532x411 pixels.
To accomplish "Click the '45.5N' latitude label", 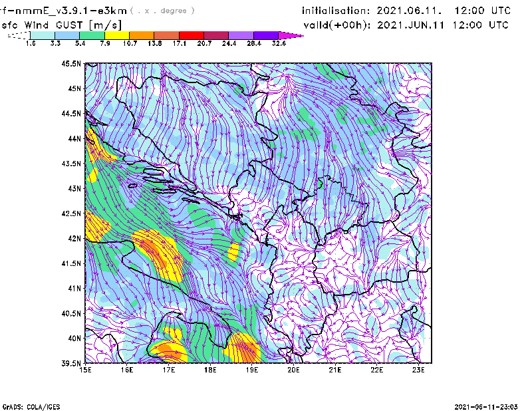I will coord(71,63).
